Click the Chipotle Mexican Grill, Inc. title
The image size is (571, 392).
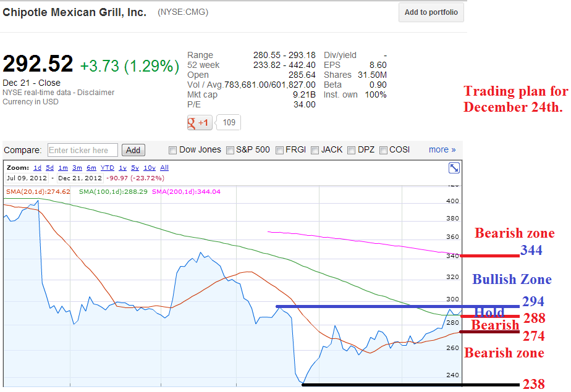(74, 12)
